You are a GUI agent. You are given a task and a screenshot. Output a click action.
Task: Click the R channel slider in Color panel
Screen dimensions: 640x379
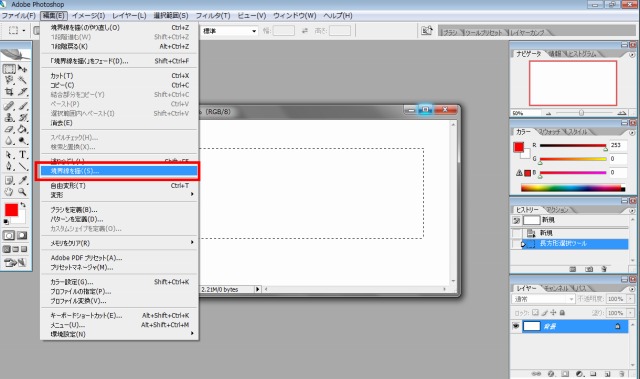573,146
